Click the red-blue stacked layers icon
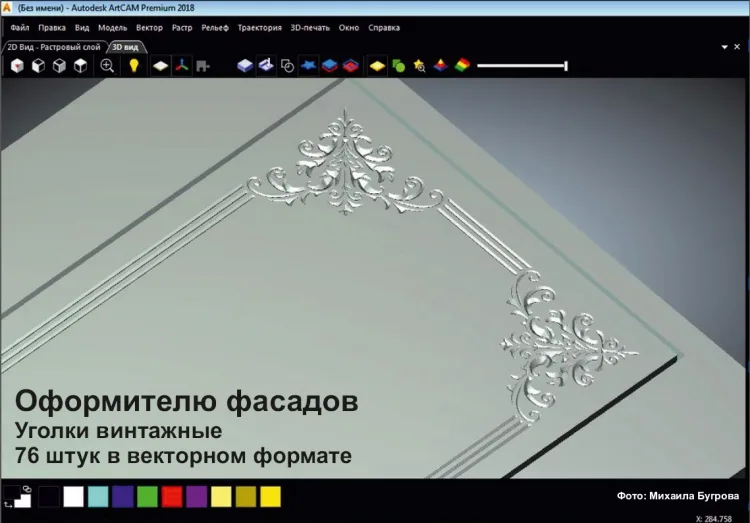The width and height of the screenshot is (750, 523). click(x=351, y=66)
